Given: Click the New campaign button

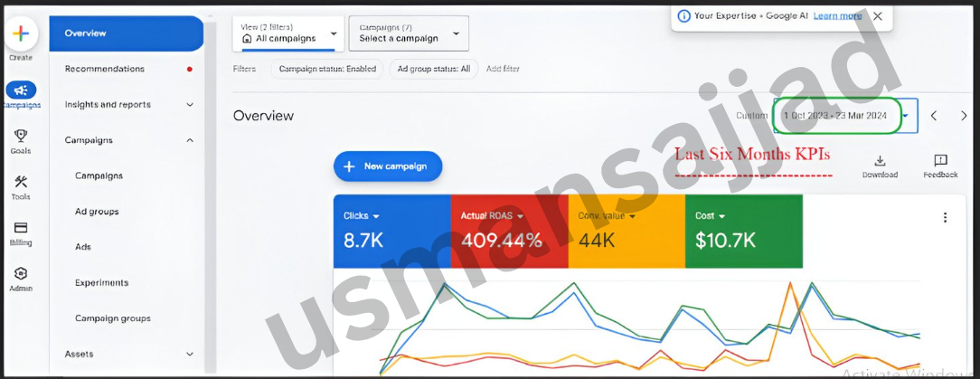Looking at the screenshot, I should (x=388, y=166).
